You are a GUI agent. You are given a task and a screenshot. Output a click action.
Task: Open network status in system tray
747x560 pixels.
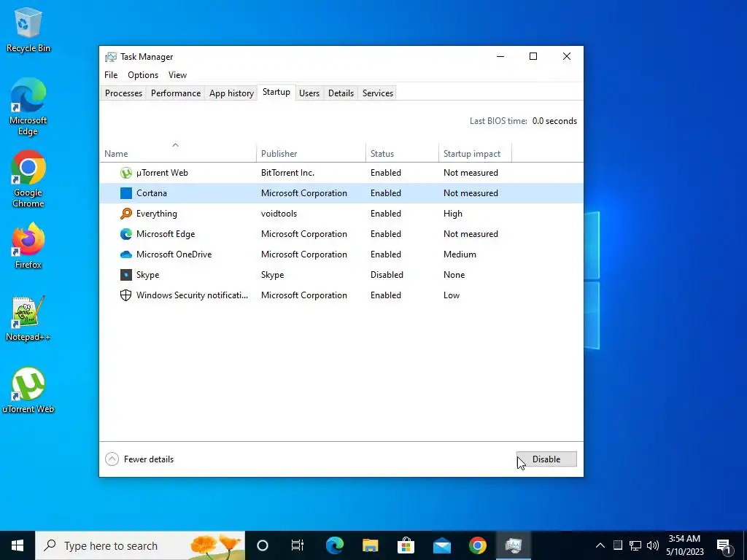tap(635, 545)
